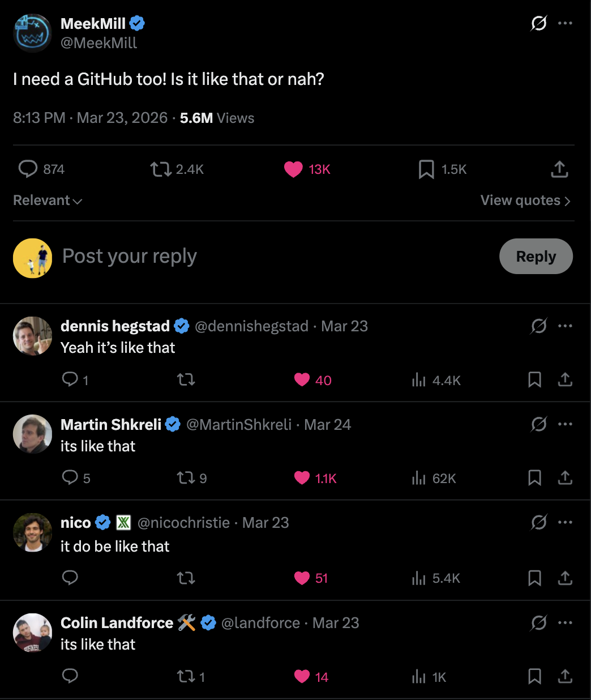Viewport: 591px width, 700px height.
Task: Open Martin Shkreli's profile name
Action: coord(111,424)
